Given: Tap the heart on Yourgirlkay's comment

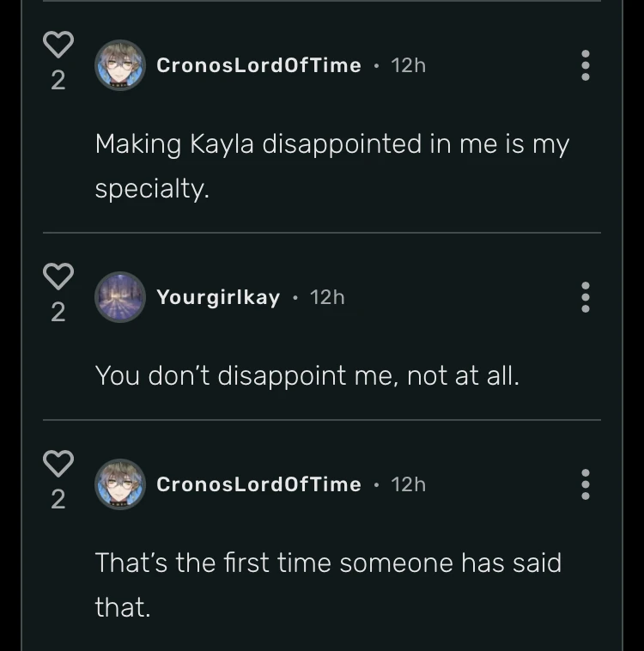Looking at the screenshot, I should pyautogui.click(x=58, y=276).
